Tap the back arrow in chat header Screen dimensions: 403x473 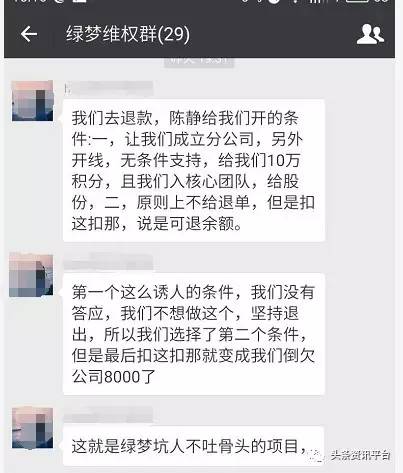tap(29, 34)
